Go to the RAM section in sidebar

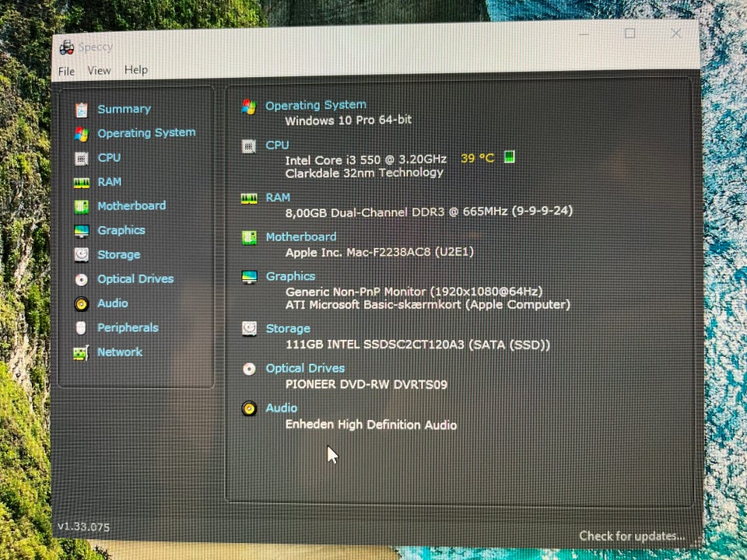click(x=110, y=182)
